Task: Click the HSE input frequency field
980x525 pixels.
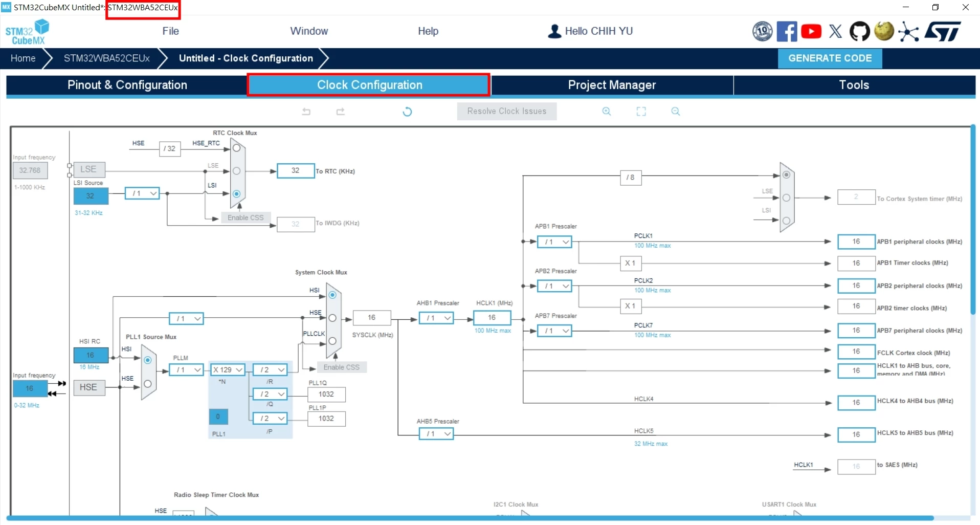Action: (x=30, y=388)
